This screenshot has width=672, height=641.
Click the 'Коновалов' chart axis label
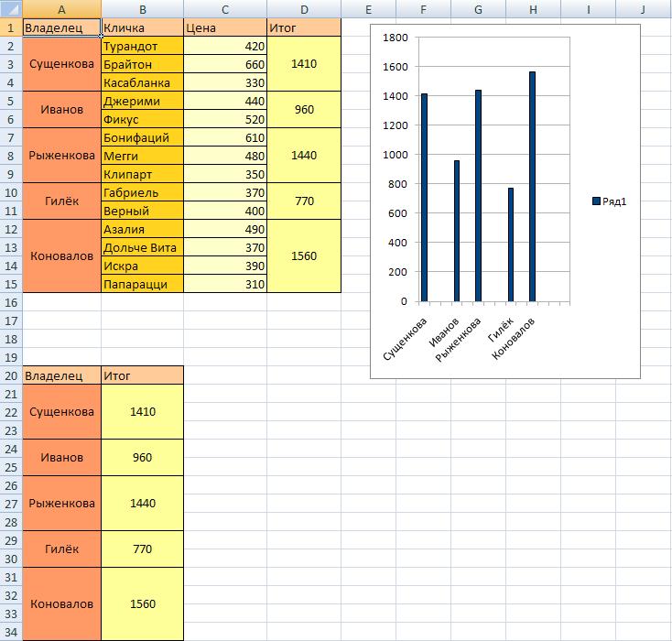point(514,339)
